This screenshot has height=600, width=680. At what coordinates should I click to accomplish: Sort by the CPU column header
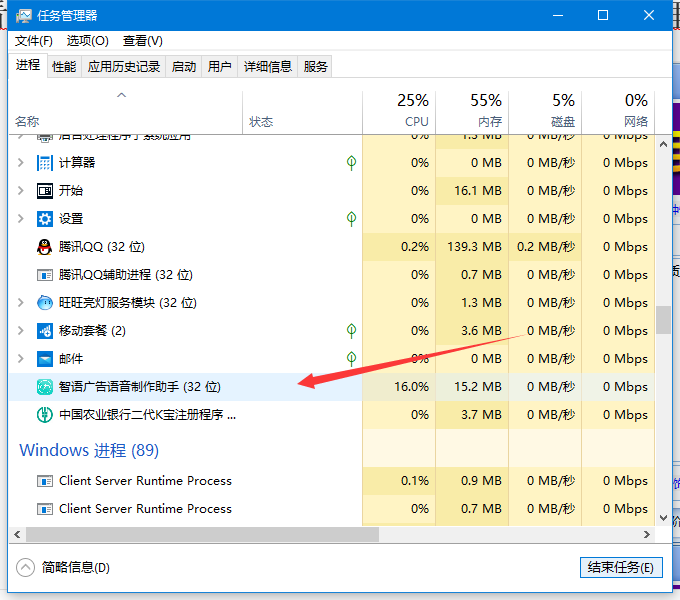(399, 113)
